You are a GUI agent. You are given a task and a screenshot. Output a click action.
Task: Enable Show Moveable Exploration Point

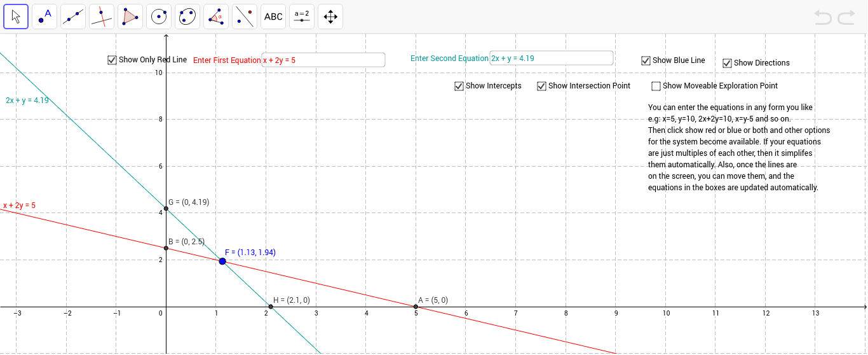(x=656, y=86)
